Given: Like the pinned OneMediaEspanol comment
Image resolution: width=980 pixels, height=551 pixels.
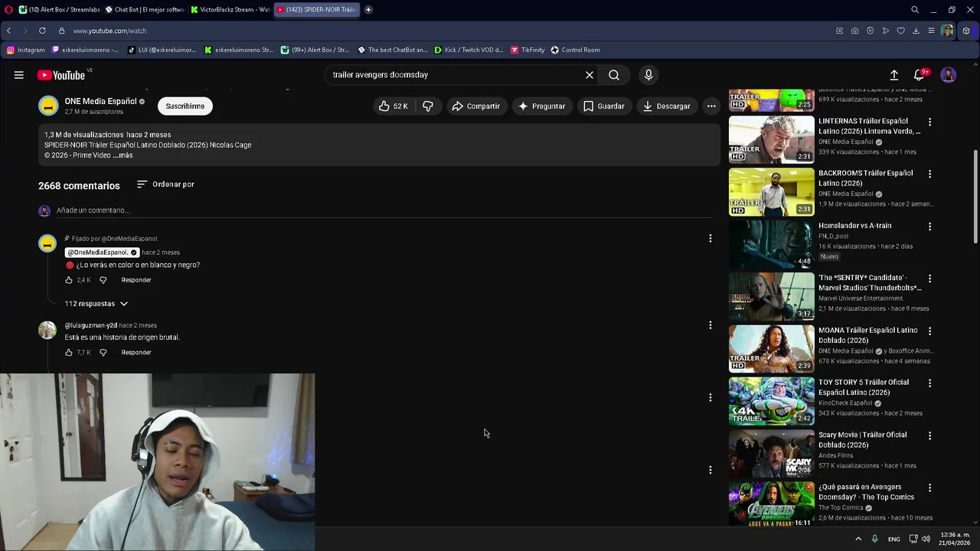Looking at the screenshot, I should coord(69,280).
